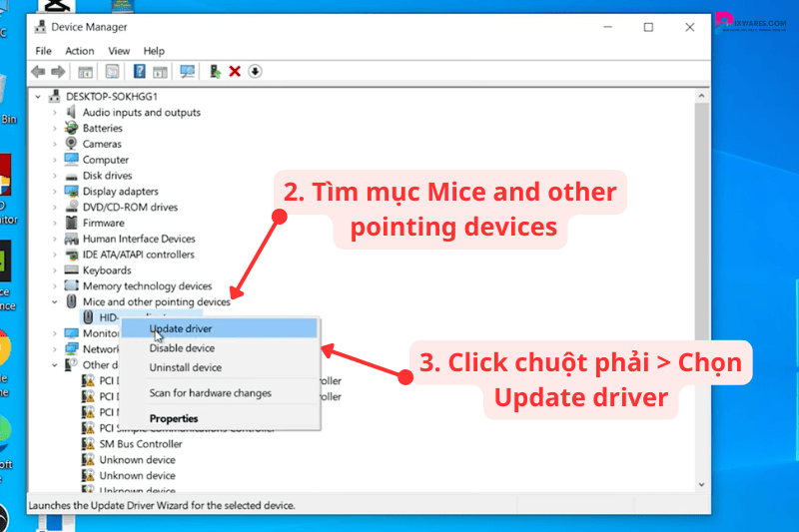Select Uninstall device in the context menu
Viewport: 799px width, 532px height.
pos(185,368)
